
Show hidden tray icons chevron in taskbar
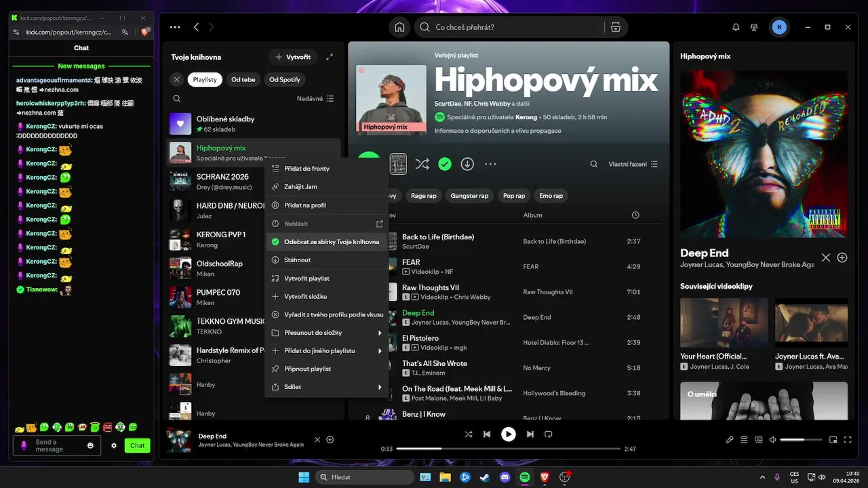point(762,477)
